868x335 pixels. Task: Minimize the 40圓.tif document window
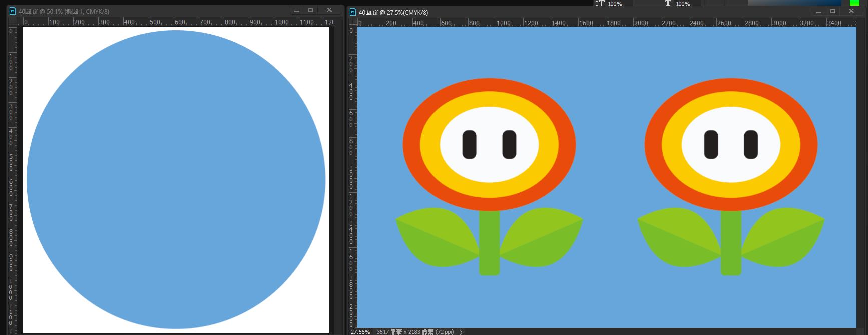click(297, 11)
